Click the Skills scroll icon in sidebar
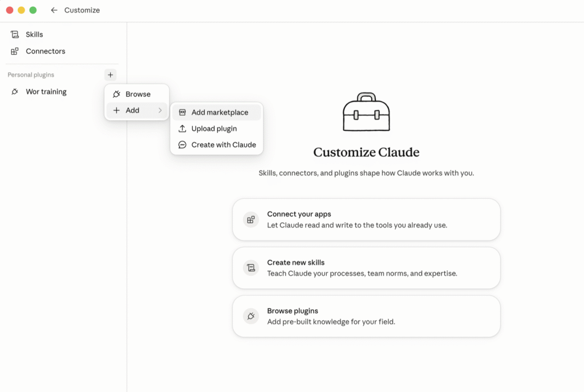Viewport: 584px width, 392px height. [x=14, y=34]
